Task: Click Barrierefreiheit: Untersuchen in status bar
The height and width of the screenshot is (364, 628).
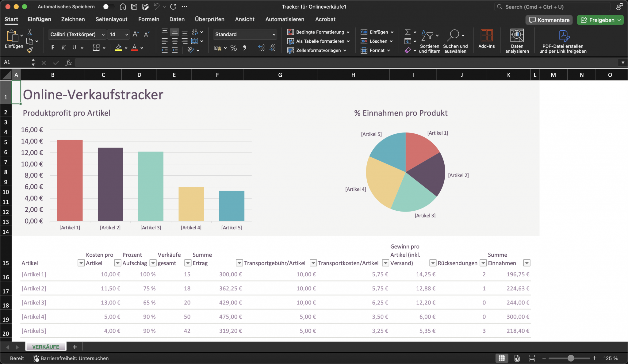Action: [71, 358]
